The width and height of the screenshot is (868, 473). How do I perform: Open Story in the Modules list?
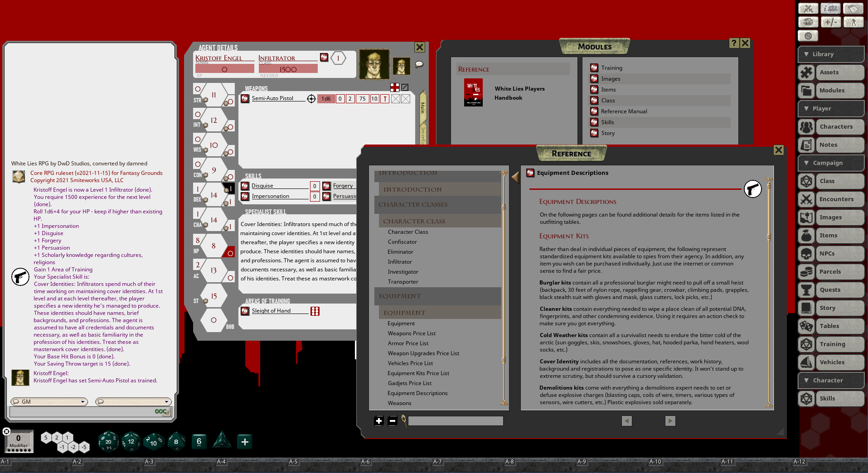click(x=608, y=133)
